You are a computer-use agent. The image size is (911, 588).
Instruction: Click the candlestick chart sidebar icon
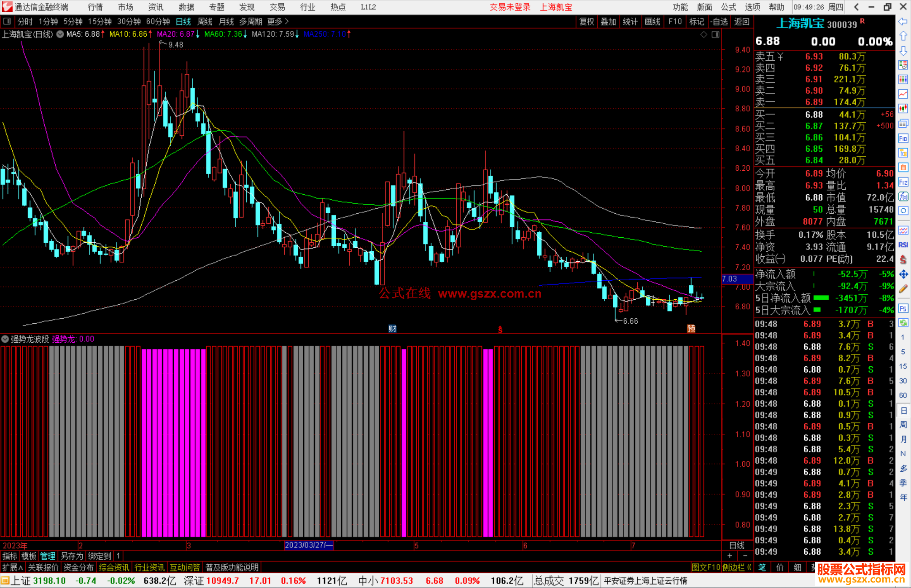pyautogui.click(x=903, y=108)
